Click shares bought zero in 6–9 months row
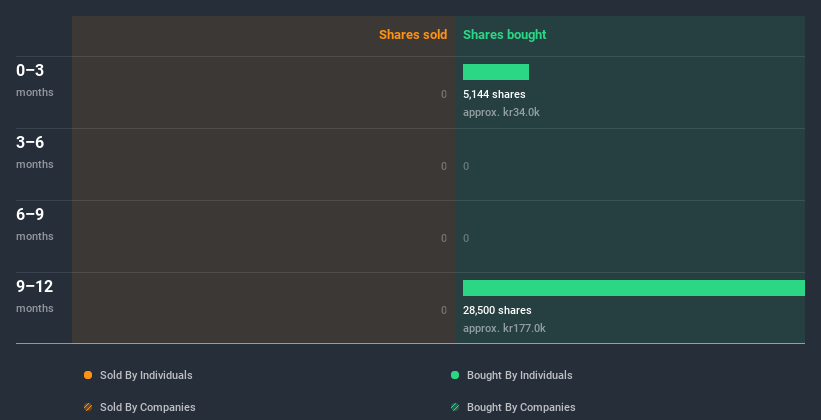821x420 pixels. tap(466, 238)
